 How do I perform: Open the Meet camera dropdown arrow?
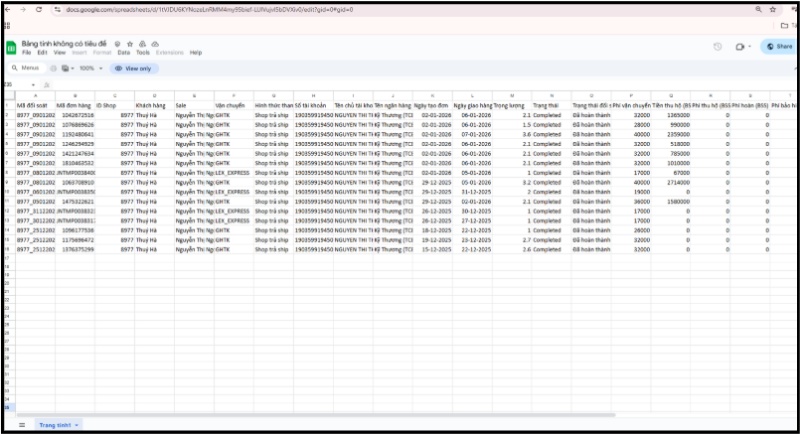tap(749, 46)
